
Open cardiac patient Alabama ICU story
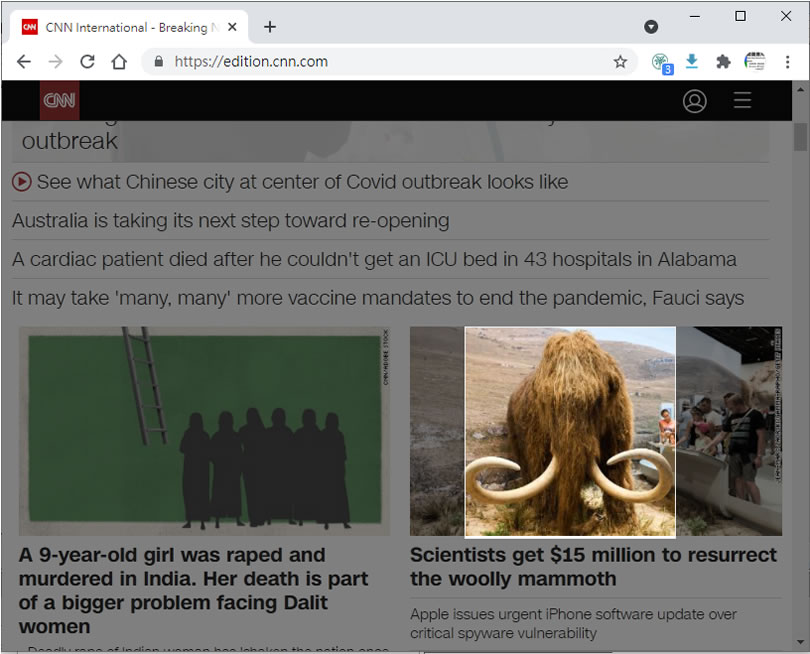pos(375,259)
